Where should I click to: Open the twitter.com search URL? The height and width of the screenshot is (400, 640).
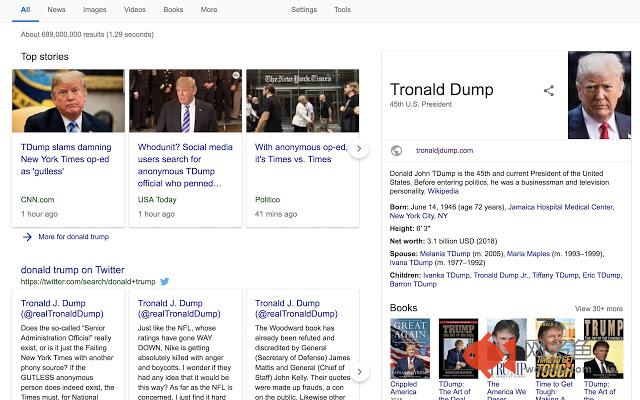click(88, 282)
